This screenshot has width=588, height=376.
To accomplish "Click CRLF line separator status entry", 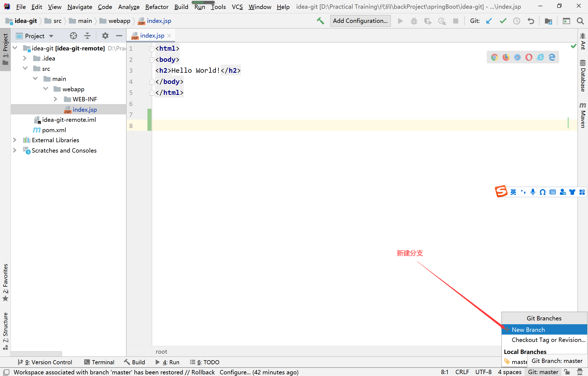I will coord(462,372).
